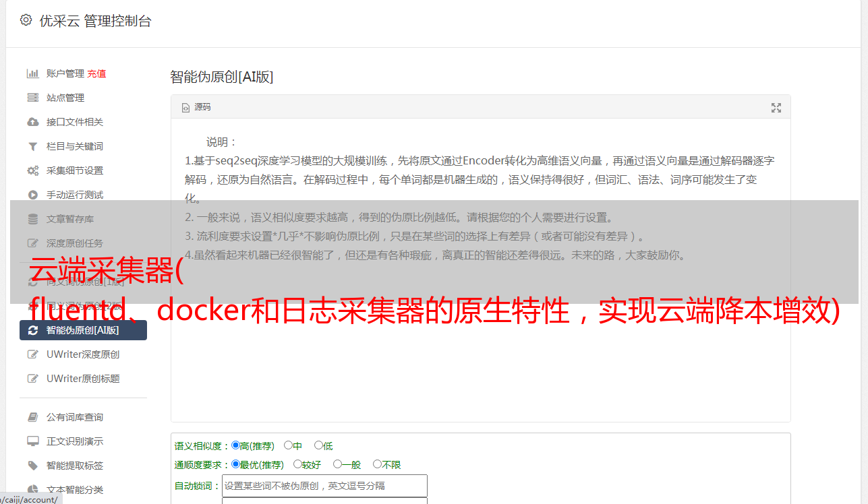Open UWriter原创标题 in the sidebar
The height and width of the screenshot is (504, 868).
coord(83,379)
